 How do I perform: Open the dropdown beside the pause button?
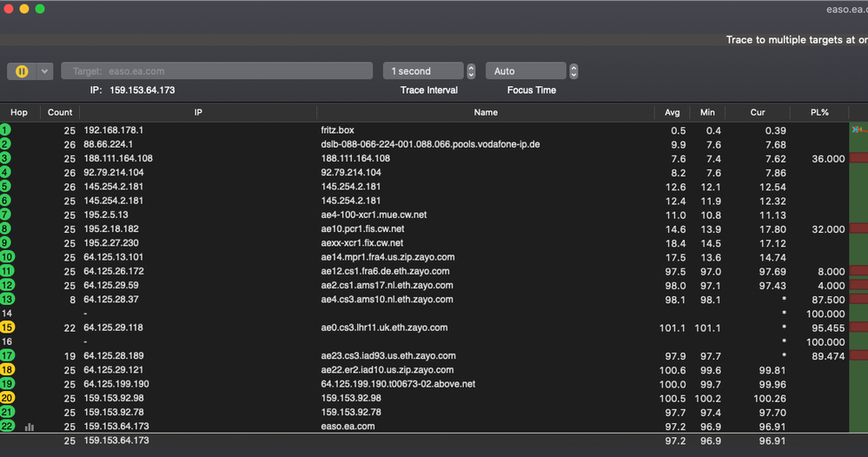(45, 71)
